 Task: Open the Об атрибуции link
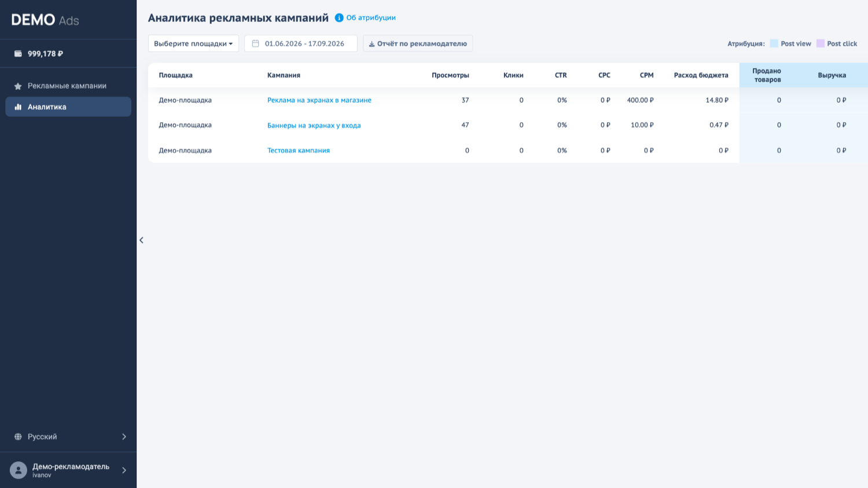[371, 18]
